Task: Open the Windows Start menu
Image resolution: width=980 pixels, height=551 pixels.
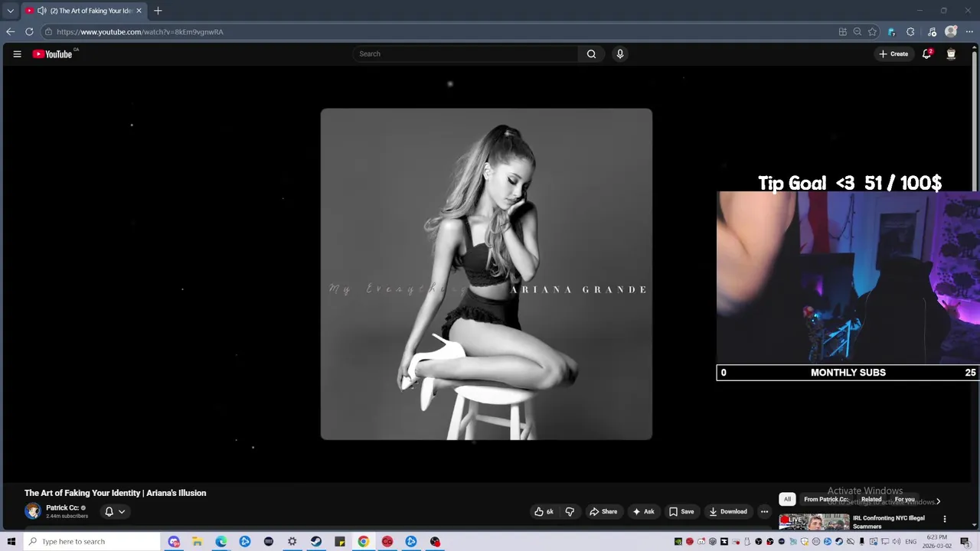Action: point(11,542)
